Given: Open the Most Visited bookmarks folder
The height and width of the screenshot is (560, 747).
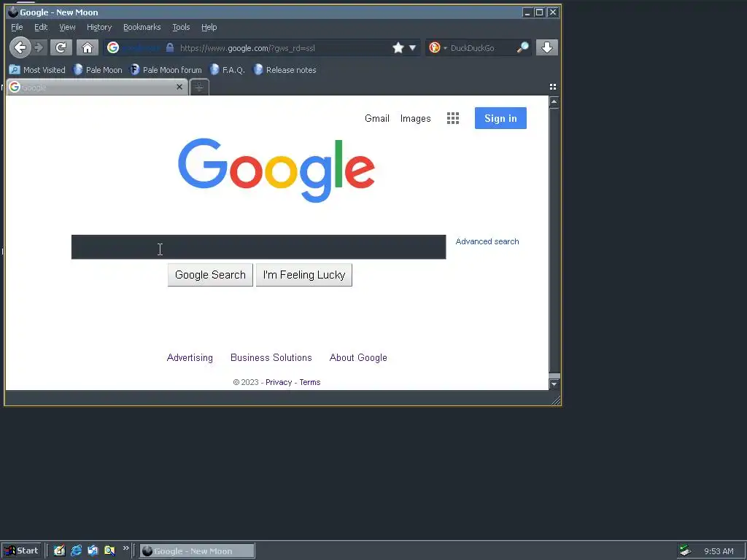Looking at the screenshot, I should [x=37, y=70].
